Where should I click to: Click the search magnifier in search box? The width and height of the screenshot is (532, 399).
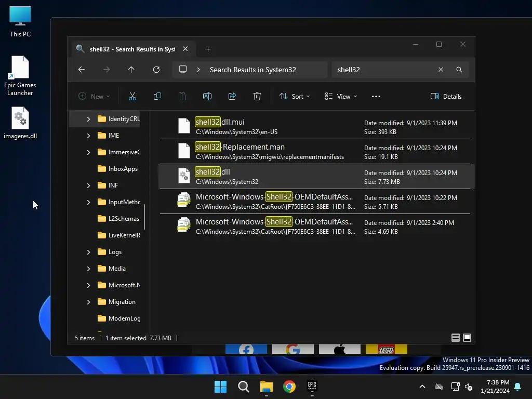tap(459, 70)
